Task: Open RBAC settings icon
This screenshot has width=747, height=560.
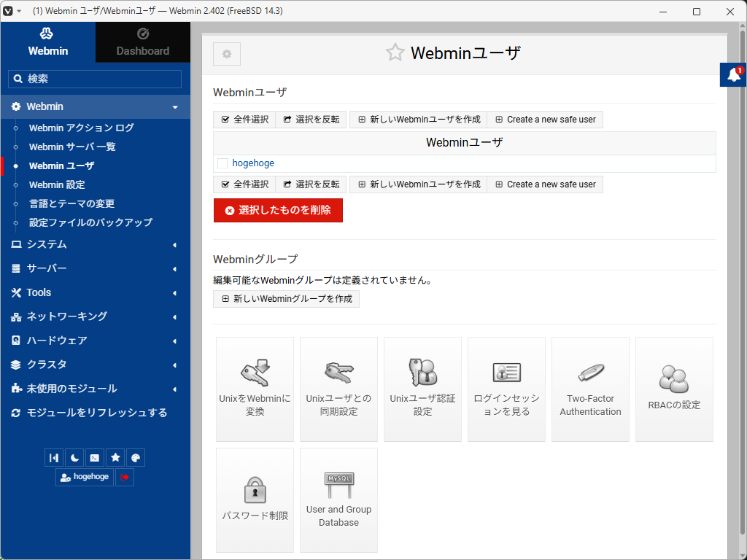Action: pyautogui.click(x=674, y=389)
